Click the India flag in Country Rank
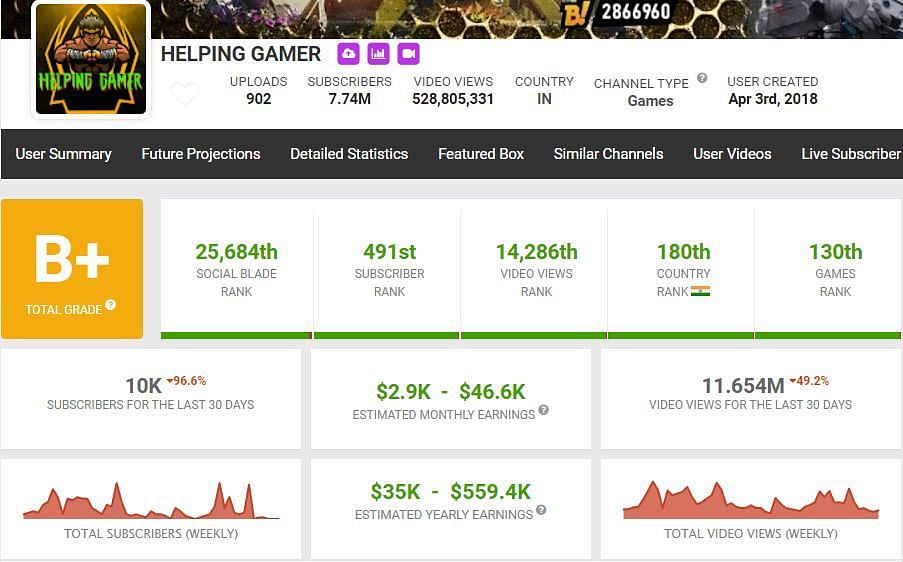This screenshot has width=903, height=562. tap(700, 292)
